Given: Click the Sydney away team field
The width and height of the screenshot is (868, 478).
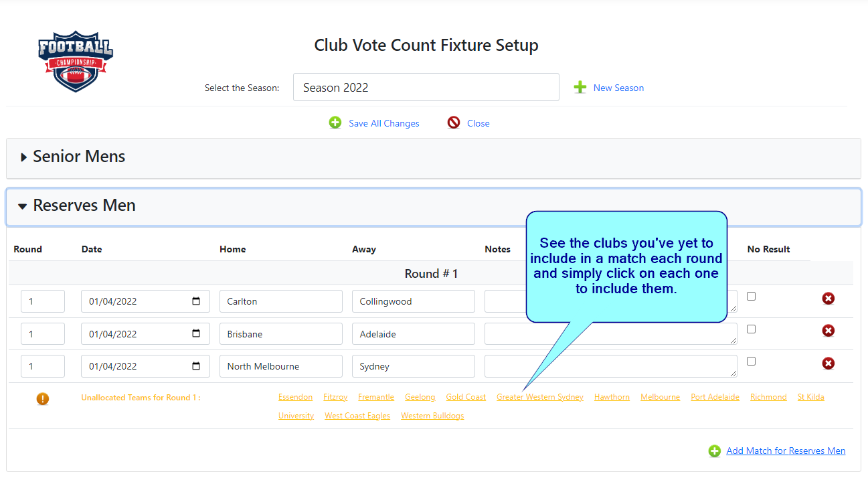Looking at the screenshot, I should (414, 366).
